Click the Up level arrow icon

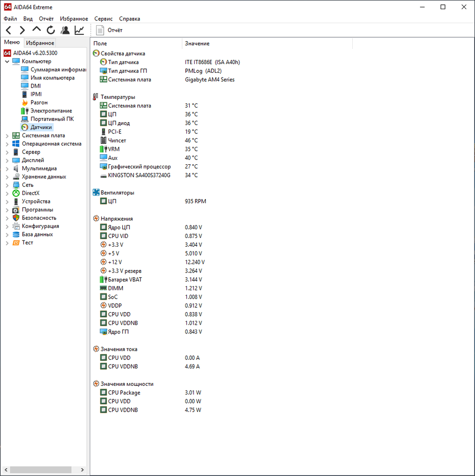(36, 30)
